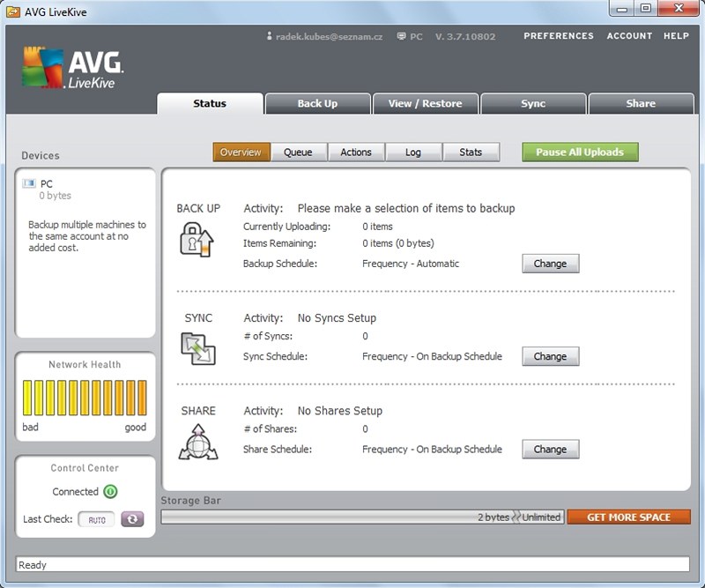
Task: Select the Queue sub-tab
Action: click(x=298, y=152)
